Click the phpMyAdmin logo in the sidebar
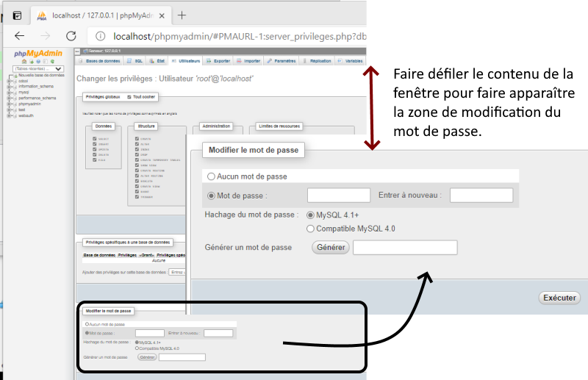The height and width of the screenshot is (380, 588). pyautogui.click(x=38, y=53)
